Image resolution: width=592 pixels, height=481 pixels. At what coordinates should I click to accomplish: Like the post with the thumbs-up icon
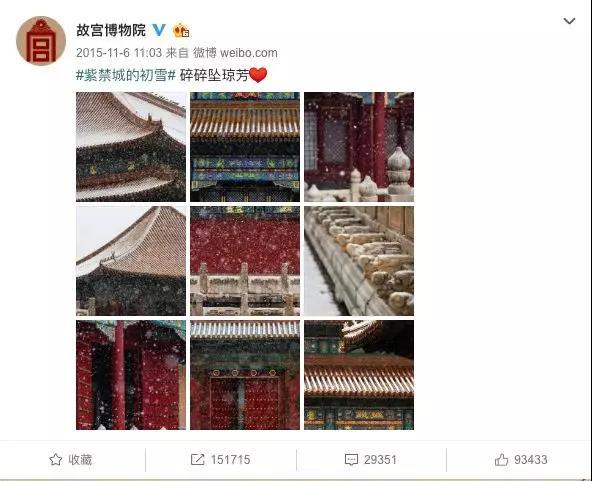tap(501, 459)
